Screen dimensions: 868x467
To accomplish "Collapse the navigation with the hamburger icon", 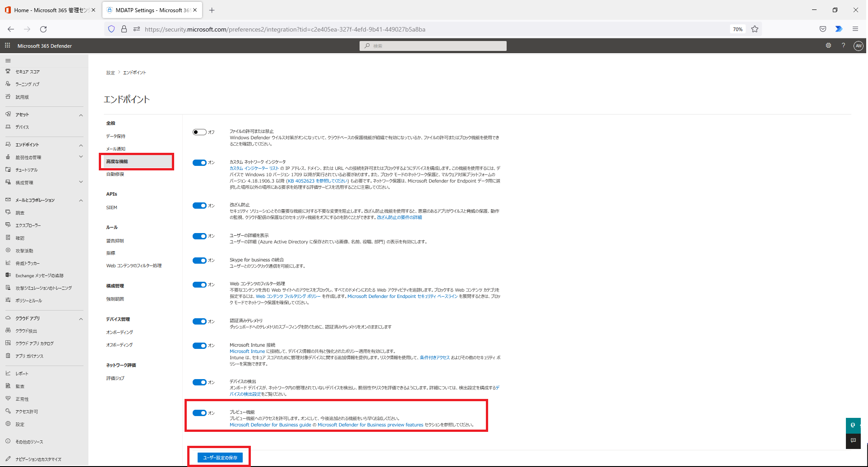I will (8, 60).
